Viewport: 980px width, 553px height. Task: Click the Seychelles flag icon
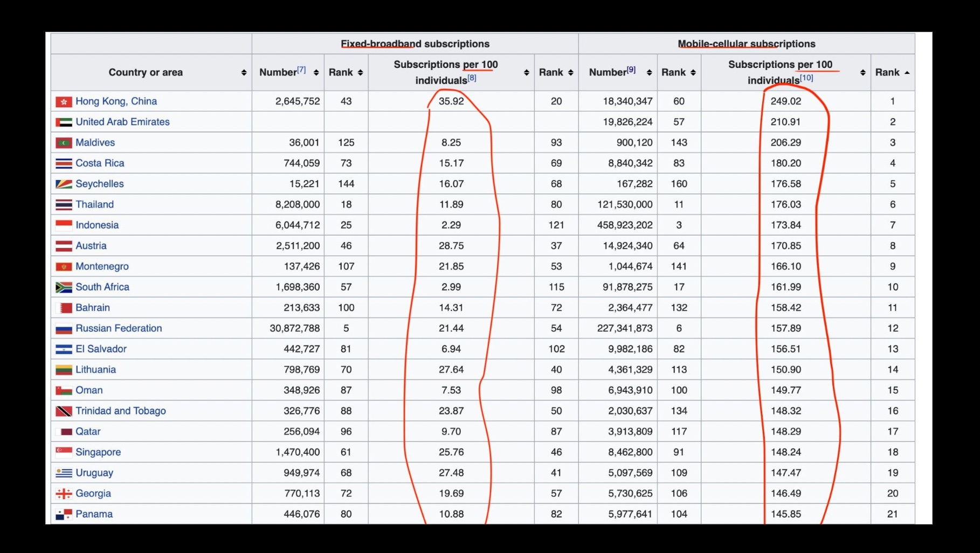[64, 184]
